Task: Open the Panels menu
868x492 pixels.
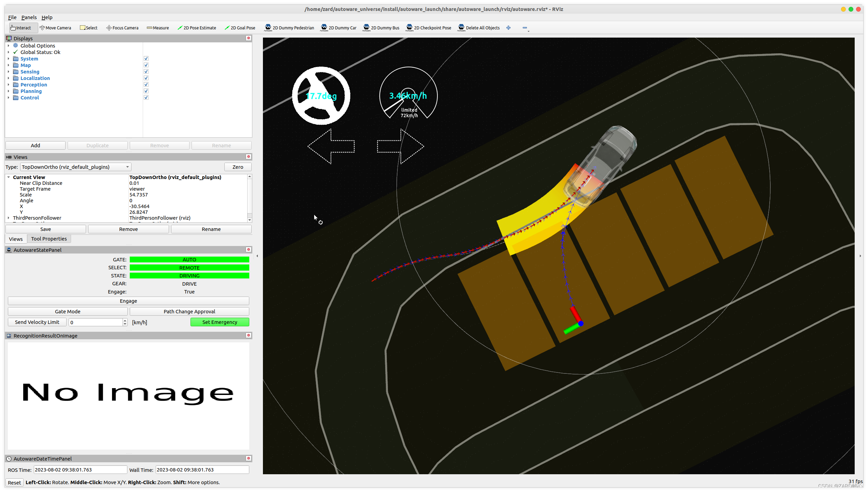Action: [29, 17]
